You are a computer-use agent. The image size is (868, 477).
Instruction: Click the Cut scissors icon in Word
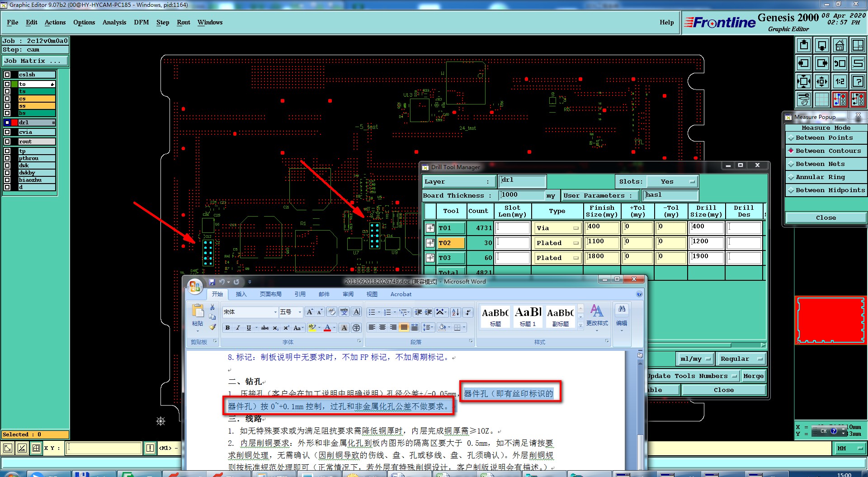coord(212,307)
